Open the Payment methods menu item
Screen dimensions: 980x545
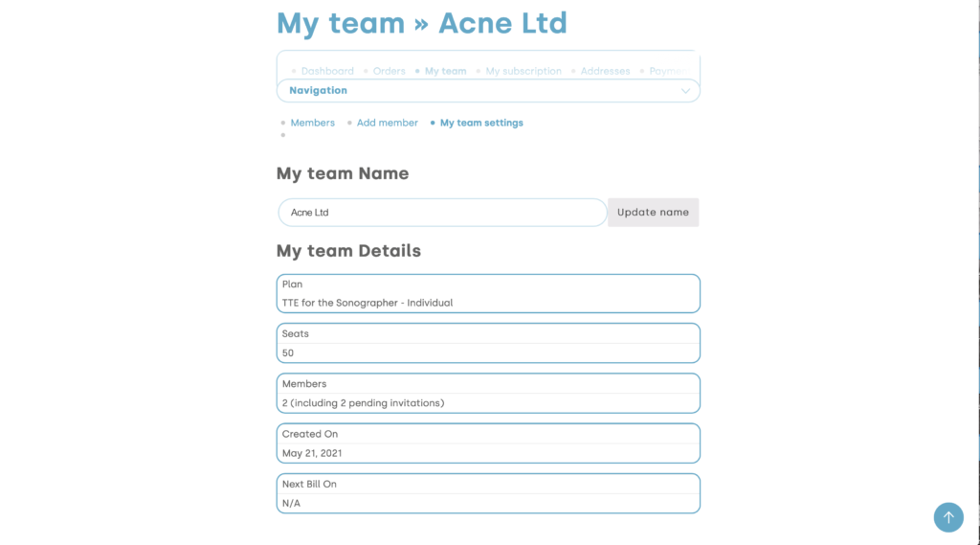pyautogui.click(x=670, y=71)
